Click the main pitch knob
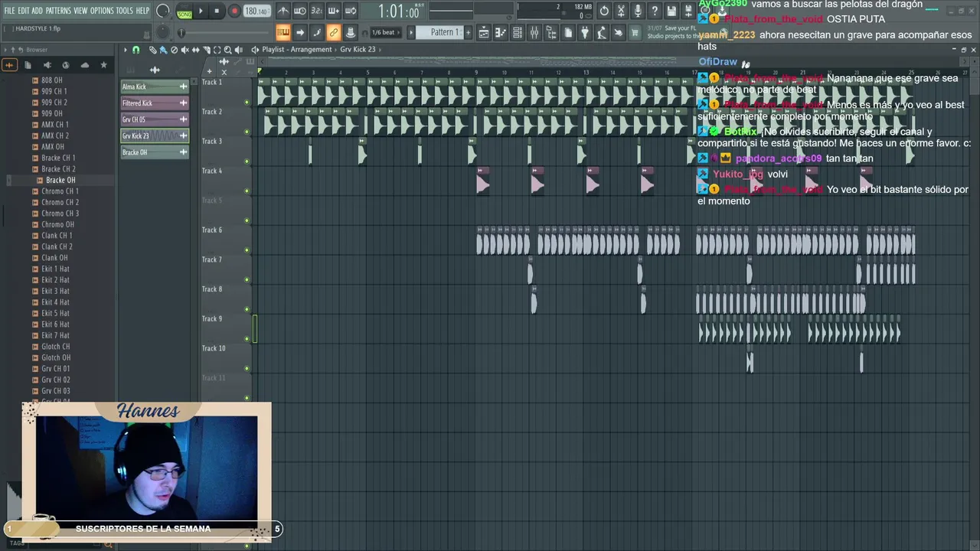Image resolution: width=980 pixels, height=551 pixels. pyautogui.click(x=162, y=32)
